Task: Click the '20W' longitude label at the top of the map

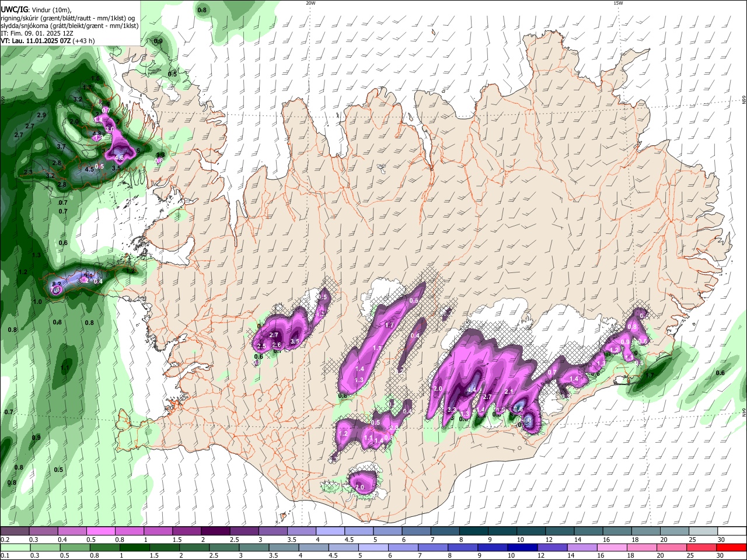Action: pyautogui.click(x=310, y=3)
